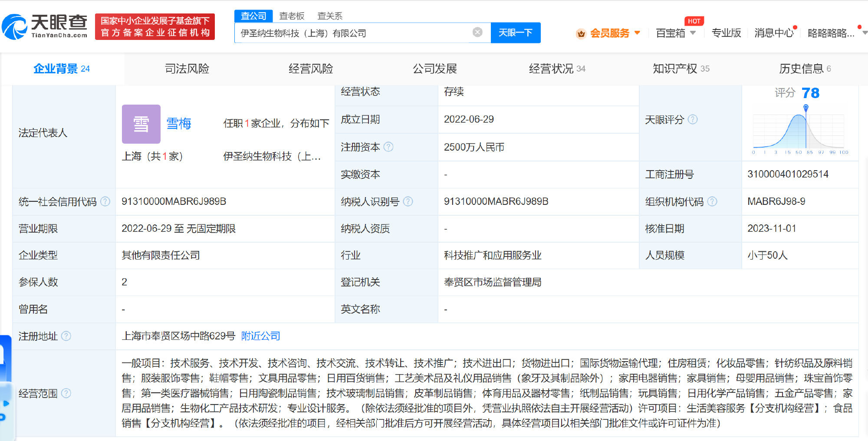Click the registered capital 2500万人民币
868x441 pixels.
point(474,147)
